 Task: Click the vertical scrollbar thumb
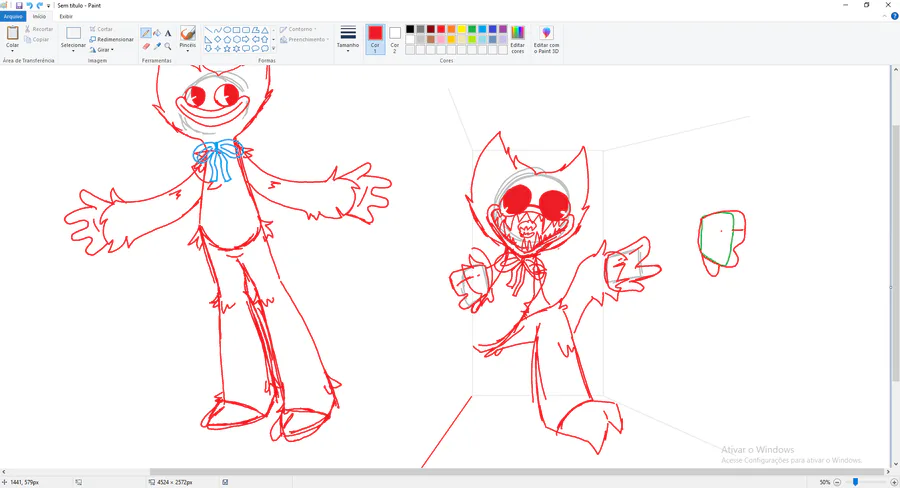click(895, 253)
